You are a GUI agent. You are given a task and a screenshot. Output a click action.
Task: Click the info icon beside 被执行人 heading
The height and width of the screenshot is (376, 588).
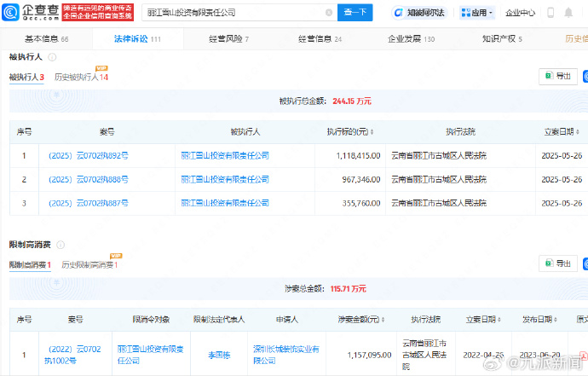click(53, 57)
